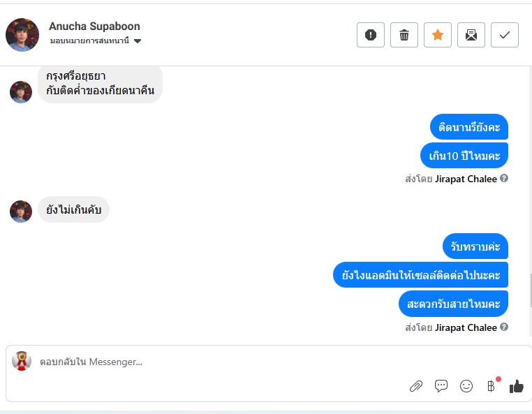The height and width of the screenshot is (414, 532).
Task: Send a thumbs-up like
Action: coord(517,386)
